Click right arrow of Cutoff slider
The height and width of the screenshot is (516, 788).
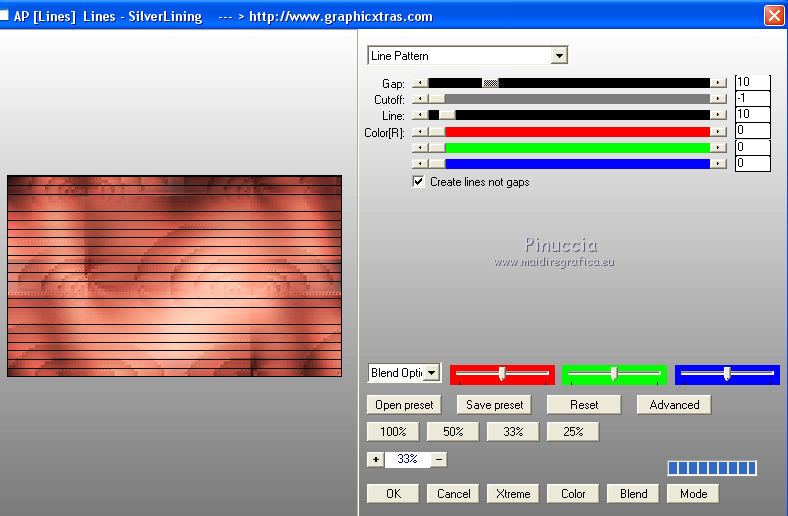click(718, 99)
